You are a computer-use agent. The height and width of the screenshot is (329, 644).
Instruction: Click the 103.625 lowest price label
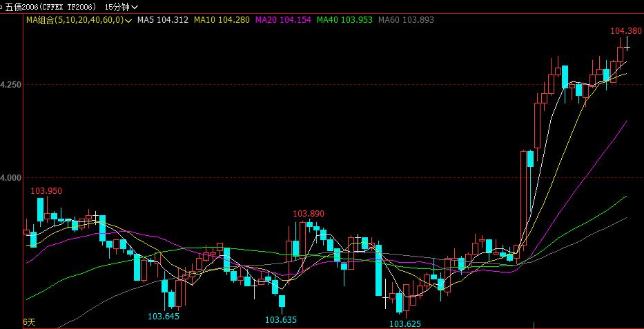point(405,323)
